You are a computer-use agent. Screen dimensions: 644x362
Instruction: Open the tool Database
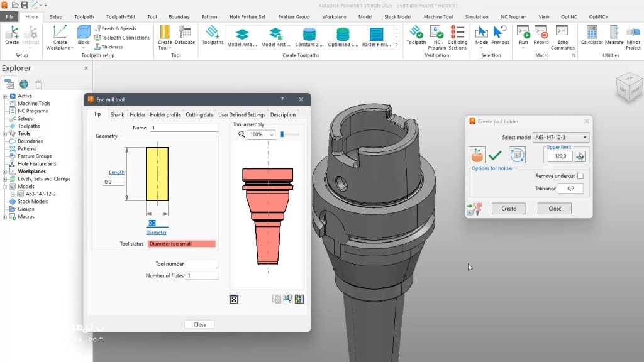point(184,35)
